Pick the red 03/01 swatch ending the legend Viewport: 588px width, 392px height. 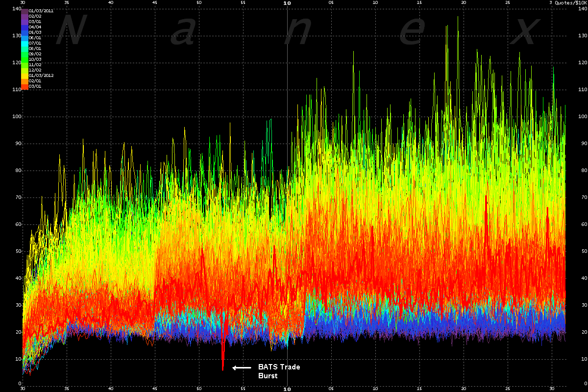25,86
